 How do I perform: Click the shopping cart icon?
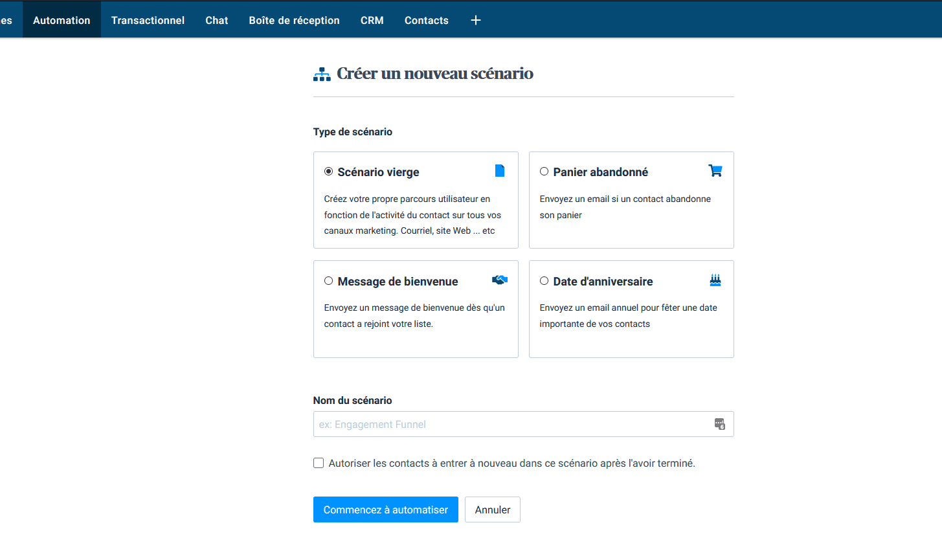point(715,171)
